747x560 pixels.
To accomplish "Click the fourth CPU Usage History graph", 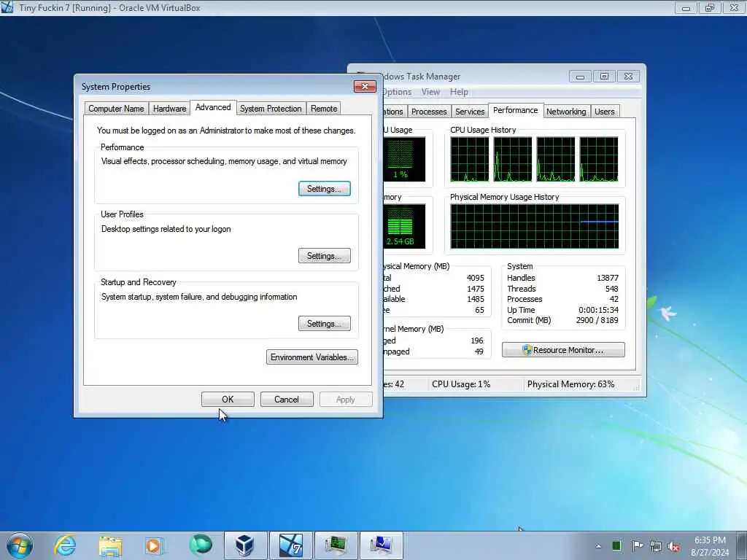I will tap(599, 160).
